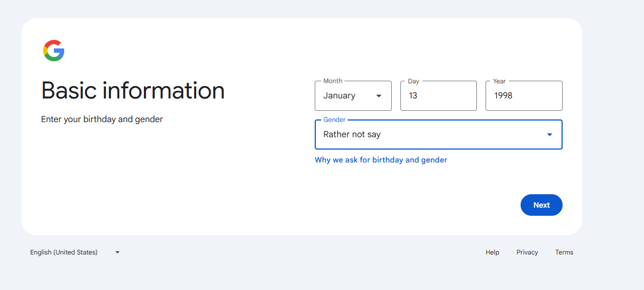
Task: Click the Year field label
Action: point(500,81)
